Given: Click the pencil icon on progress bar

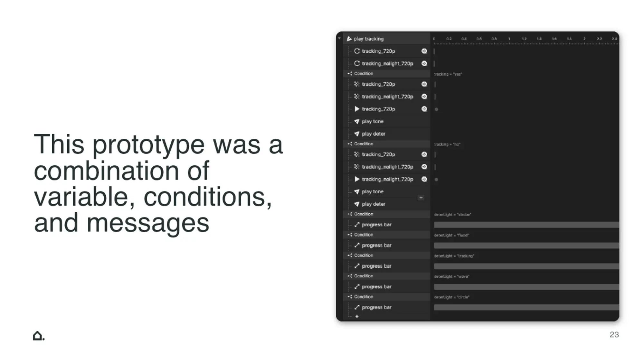Looking at the screenshot, I should [357, 225].
